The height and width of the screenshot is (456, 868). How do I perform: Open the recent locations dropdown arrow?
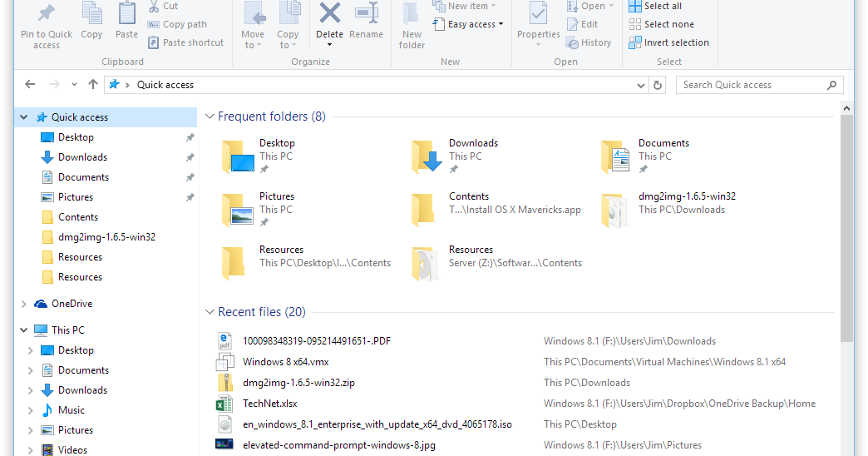[x=74, y=85]
